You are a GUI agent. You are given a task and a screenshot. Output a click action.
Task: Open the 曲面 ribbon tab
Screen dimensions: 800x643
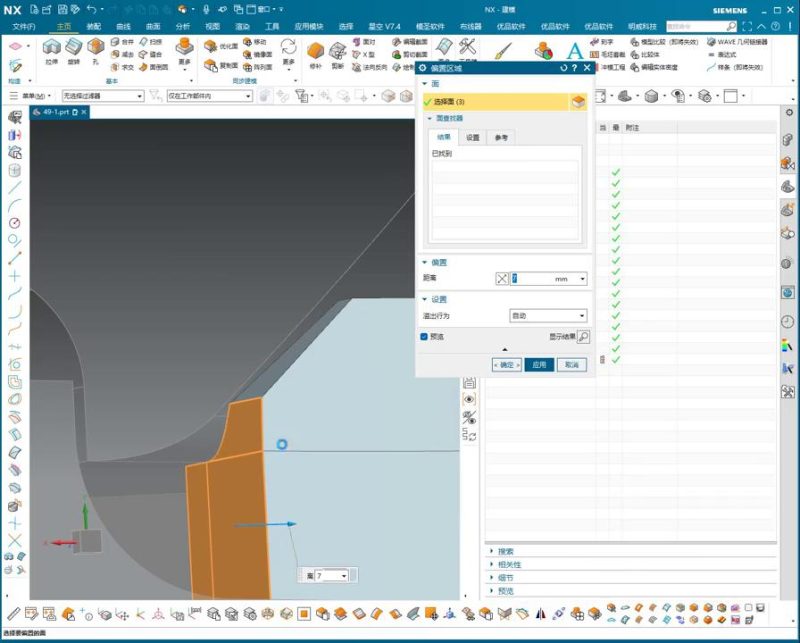(x=153, y=26)
